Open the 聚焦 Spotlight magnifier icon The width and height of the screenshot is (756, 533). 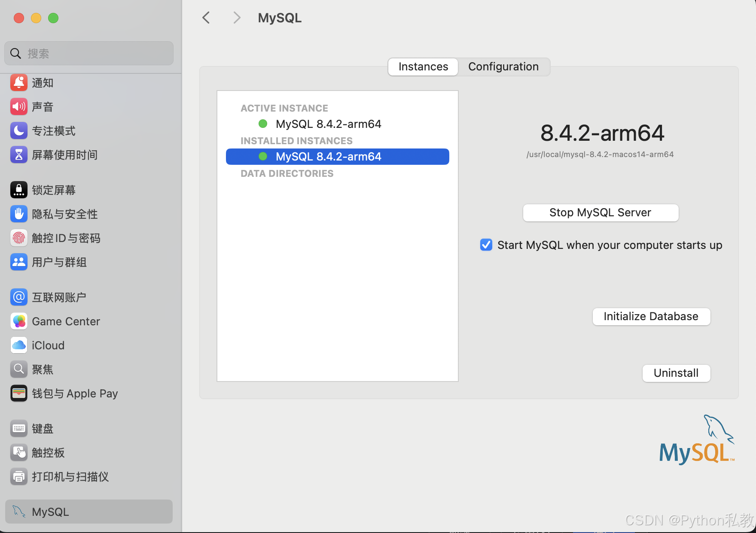point(19,369)
